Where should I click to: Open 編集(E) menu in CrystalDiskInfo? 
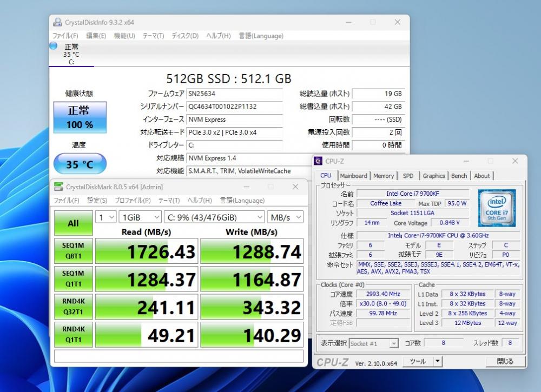coord(96,36)
